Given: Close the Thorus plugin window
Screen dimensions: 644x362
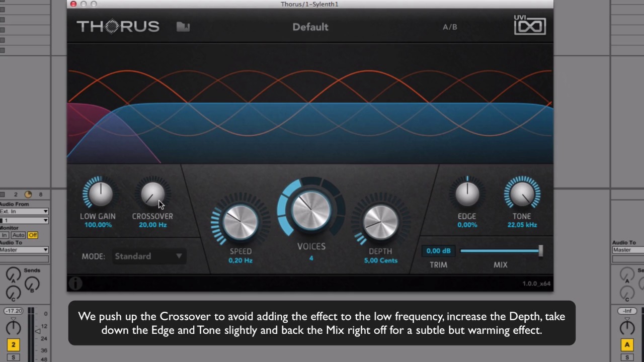Looking at the screenshot, I should 73,4.
